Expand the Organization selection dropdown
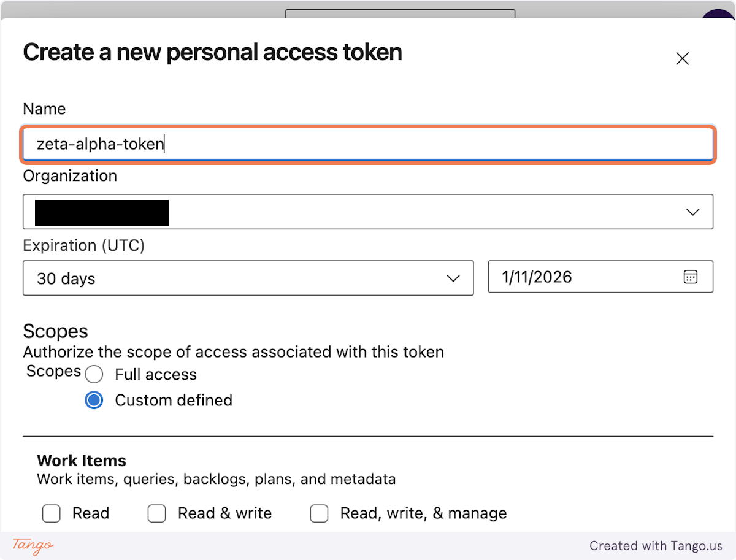Screen dimensions: 736x560 click(368, 212)
